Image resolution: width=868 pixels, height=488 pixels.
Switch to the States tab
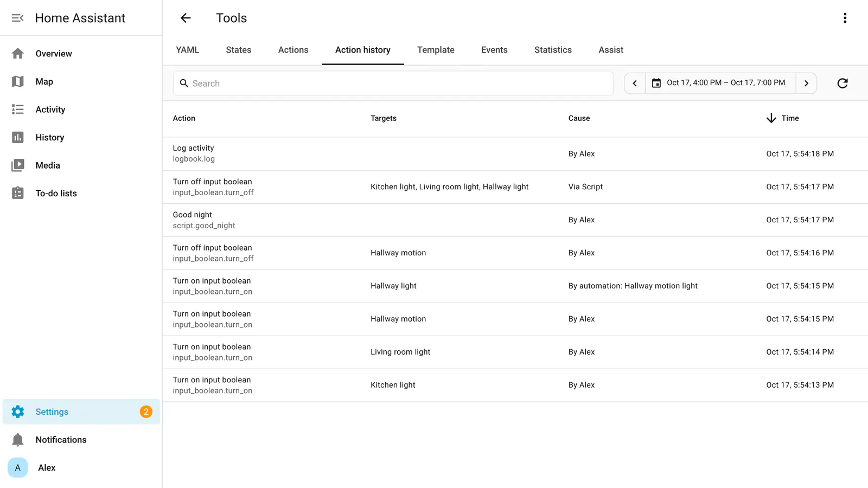[239, 50]
